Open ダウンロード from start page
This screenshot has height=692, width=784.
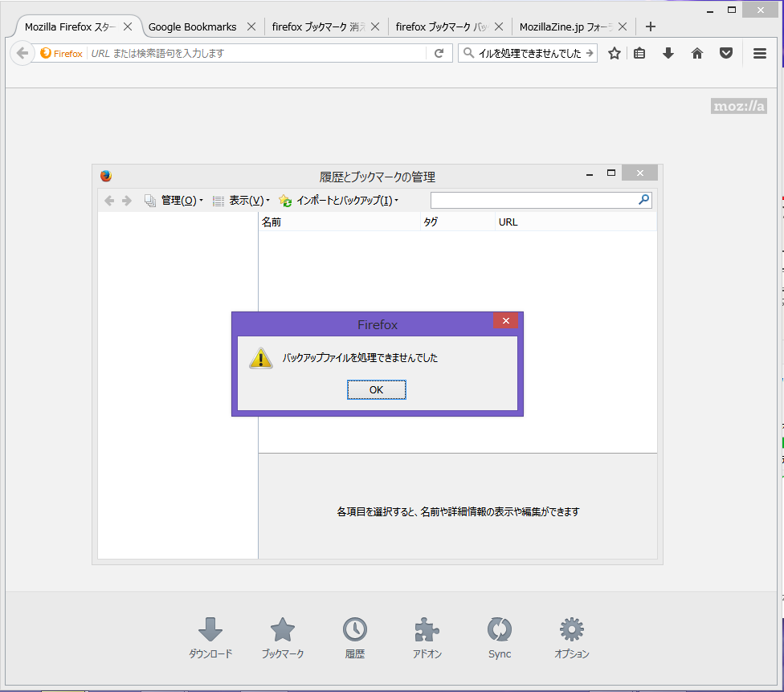[x=210, y=638]
